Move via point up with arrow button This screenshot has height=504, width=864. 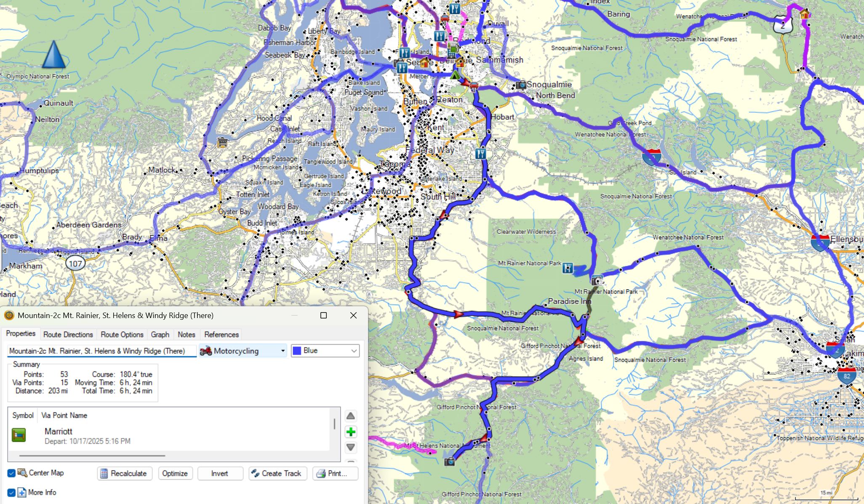pos(350,416)
